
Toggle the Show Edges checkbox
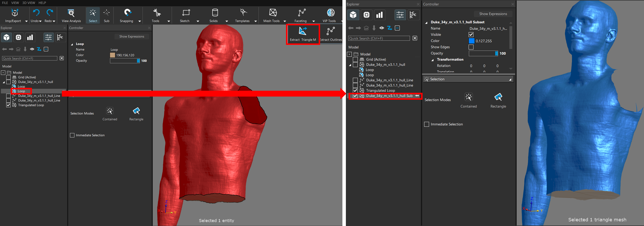pos(471,47)
